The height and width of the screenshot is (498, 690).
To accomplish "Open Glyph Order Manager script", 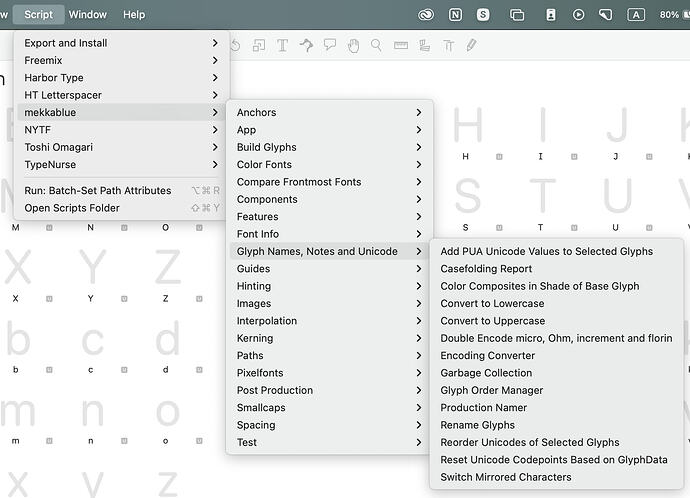I will click(556, 390).
